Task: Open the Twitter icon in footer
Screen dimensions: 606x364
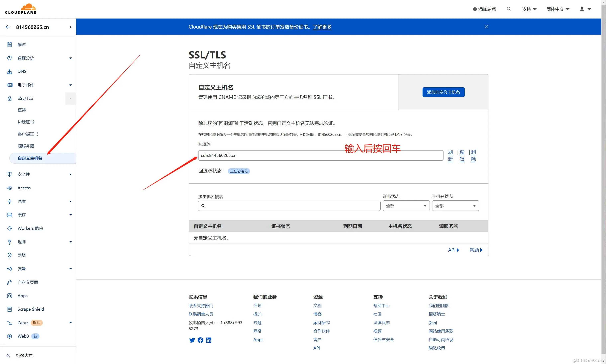Action: coord(192,340)
